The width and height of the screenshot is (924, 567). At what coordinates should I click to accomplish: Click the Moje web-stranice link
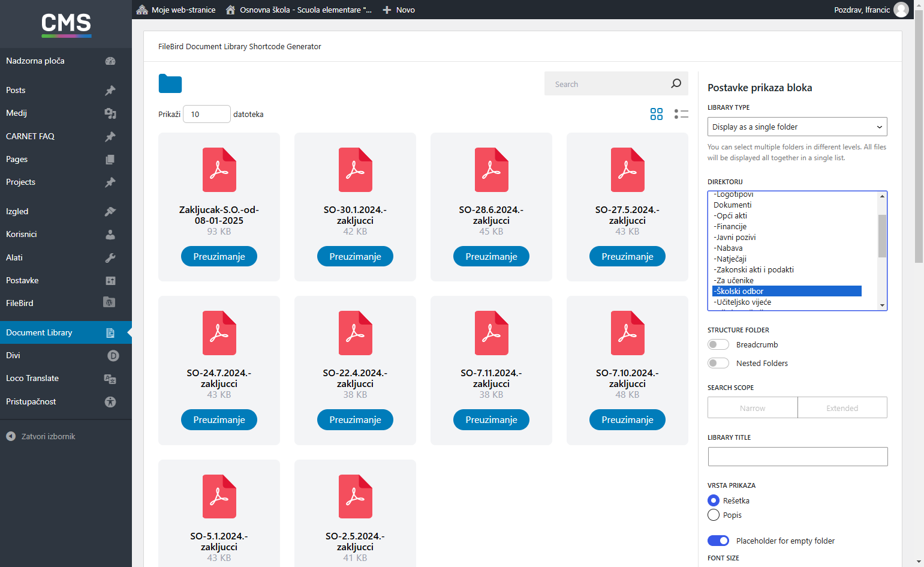coord(176,10)
